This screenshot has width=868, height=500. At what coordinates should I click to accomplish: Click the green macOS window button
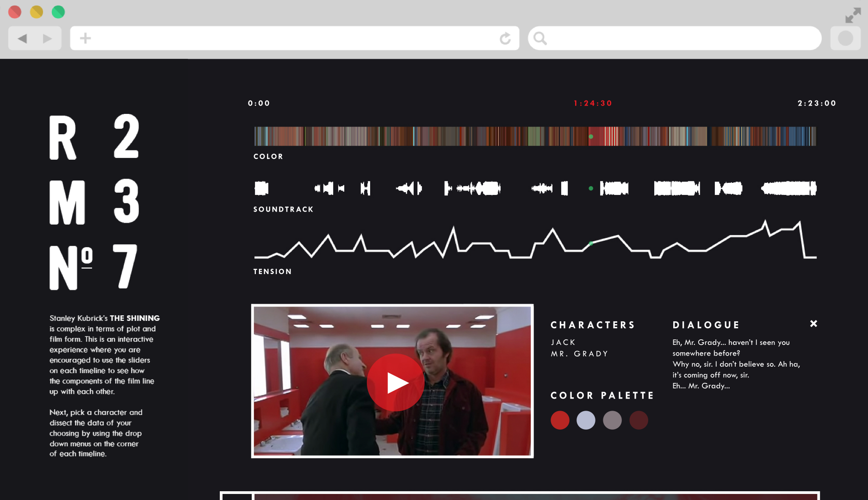click(x=58, y=12)
